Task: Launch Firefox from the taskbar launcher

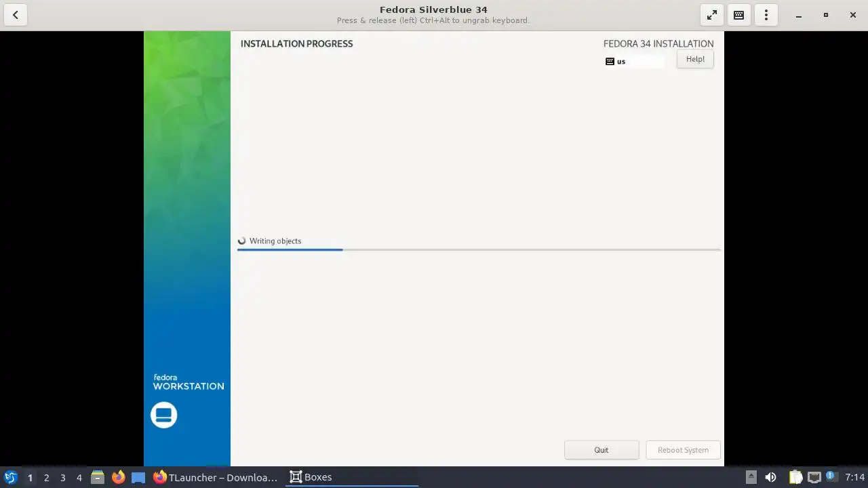Action: click(118, 477)
